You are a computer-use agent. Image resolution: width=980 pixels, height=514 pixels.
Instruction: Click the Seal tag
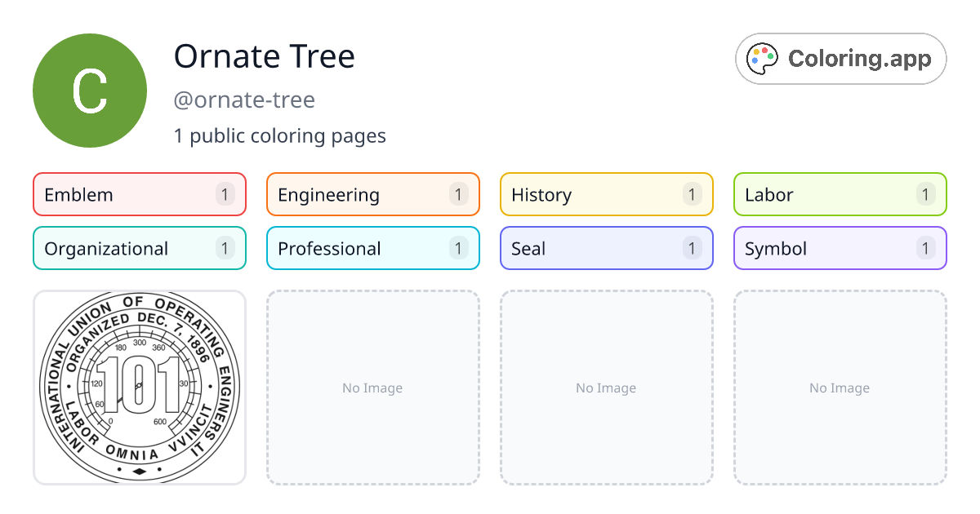[606, 248]
